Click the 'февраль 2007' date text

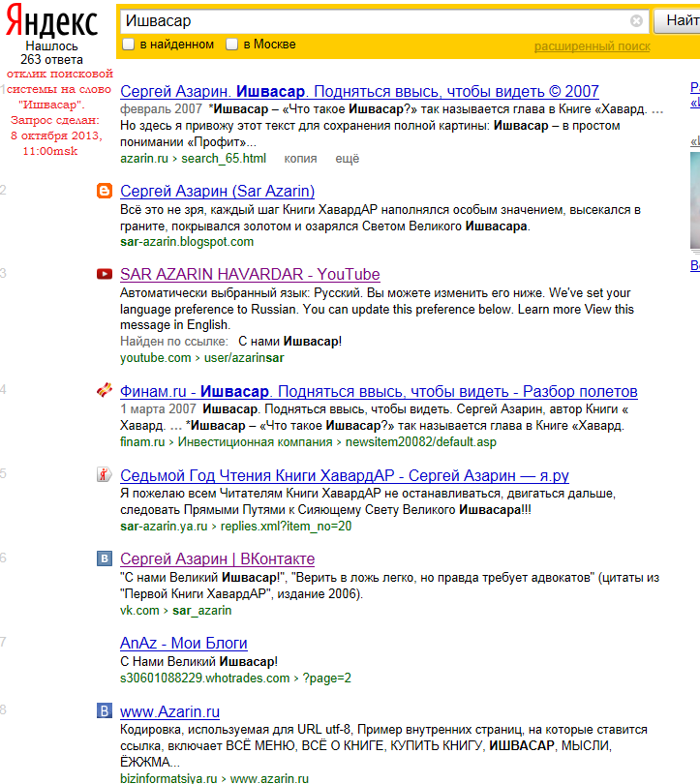(x=161, y=109)
